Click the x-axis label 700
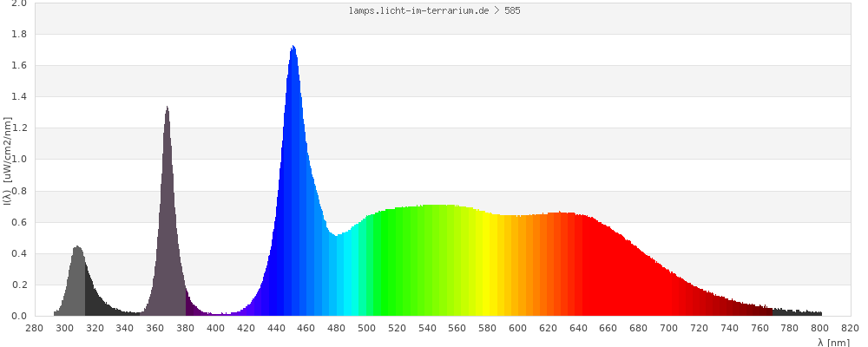The image size is (868, 347). pyautogui.click(x=669, y=328)
